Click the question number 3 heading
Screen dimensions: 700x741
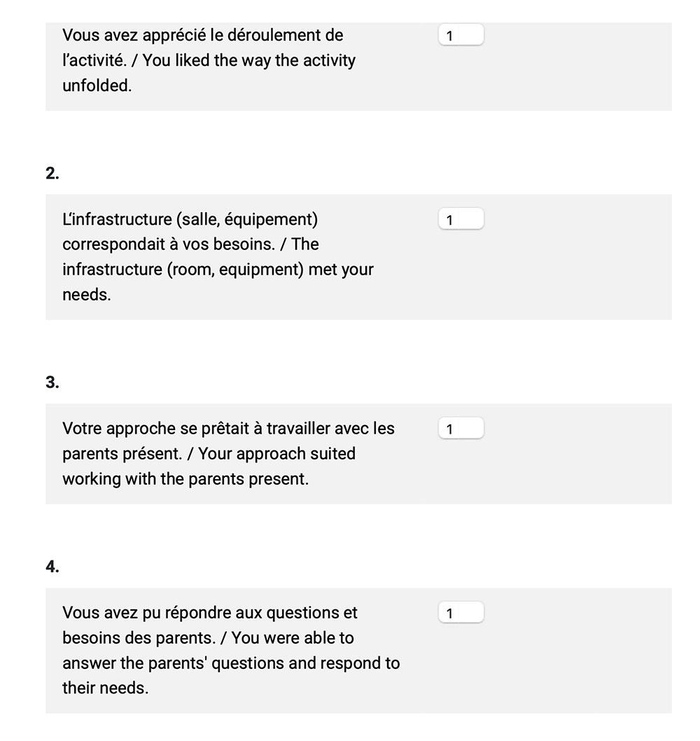tap(52, 382)
